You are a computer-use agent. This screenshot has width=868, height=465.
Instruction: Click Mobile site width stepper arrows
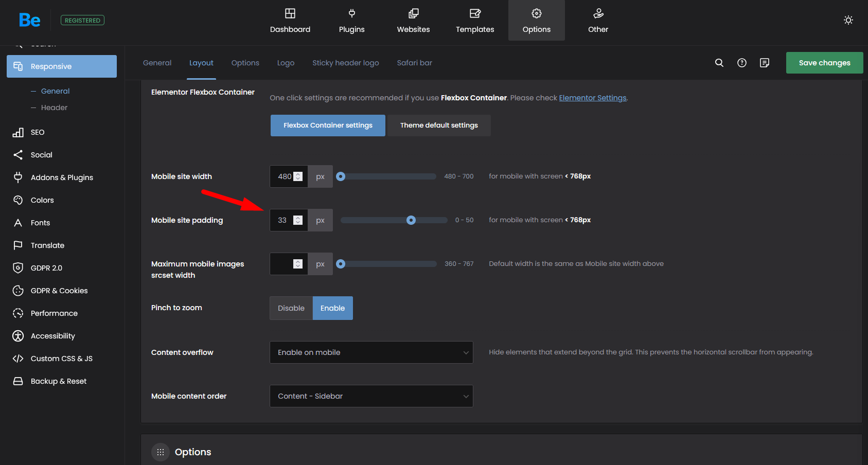(x=298, y=176)
